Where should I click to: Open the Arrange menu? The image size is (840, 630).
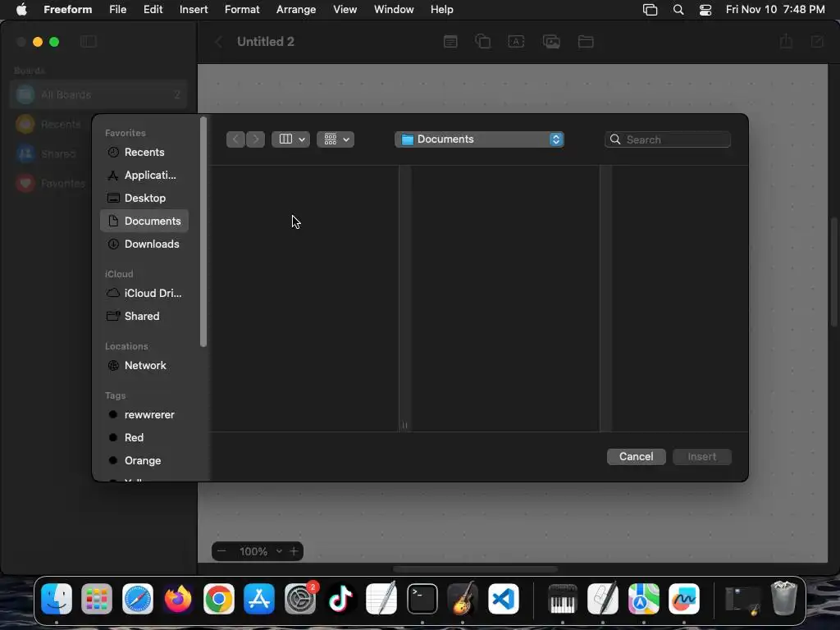coord(295,10)
